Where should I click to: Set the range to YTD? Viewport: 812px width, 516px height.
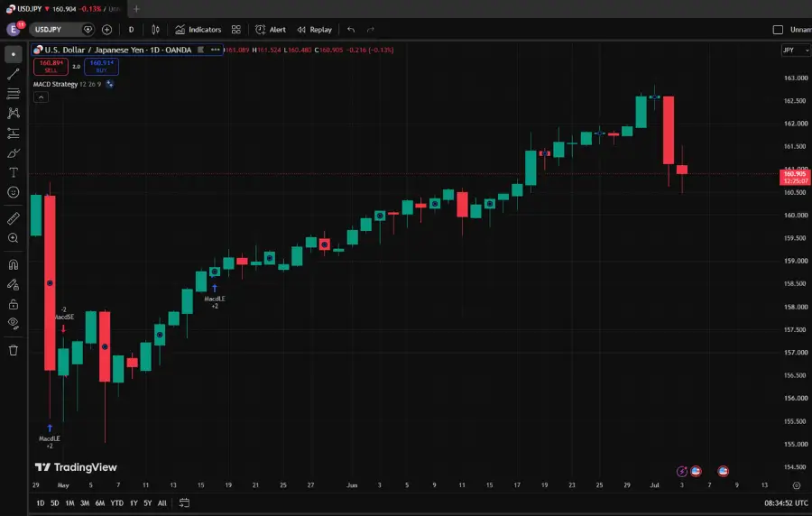point(117,502)
